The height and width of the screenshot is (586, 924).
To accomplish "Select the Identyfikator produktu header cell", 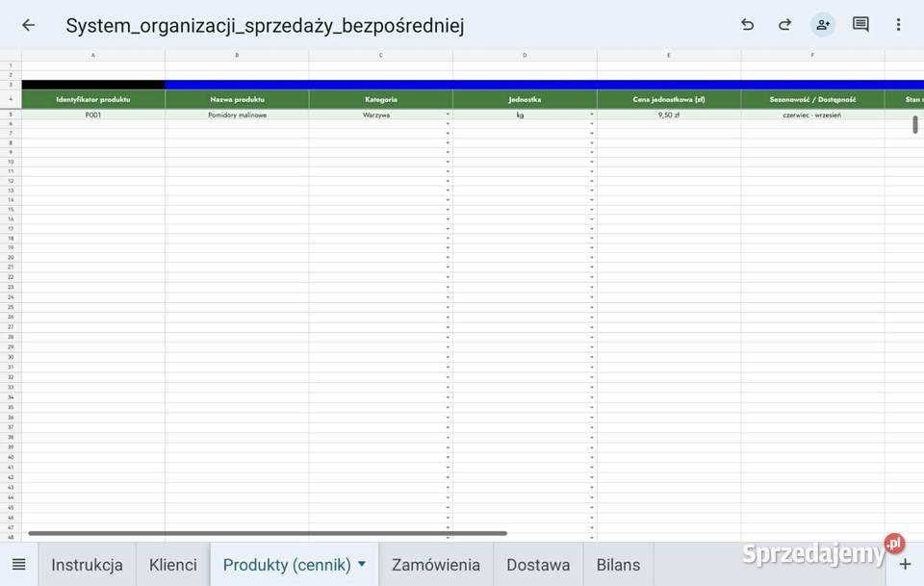I will (x=93, y=99).
